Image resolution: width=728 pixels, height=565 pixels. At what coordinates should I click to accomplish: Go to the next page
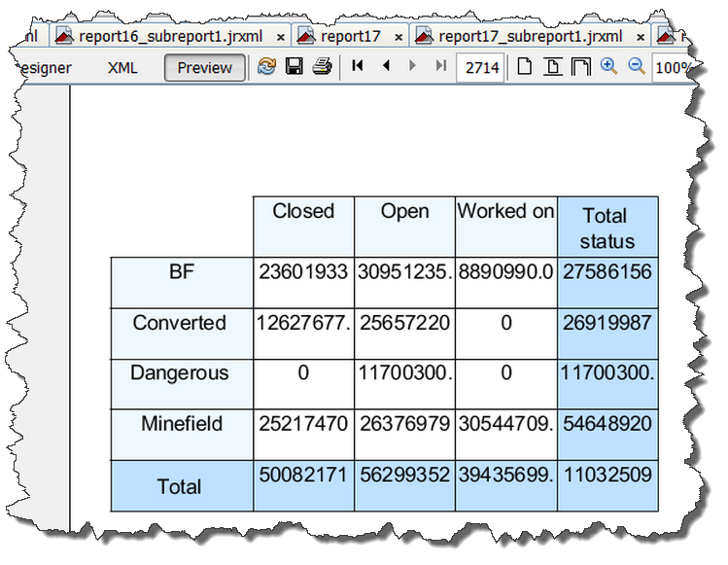pos(413,67)
